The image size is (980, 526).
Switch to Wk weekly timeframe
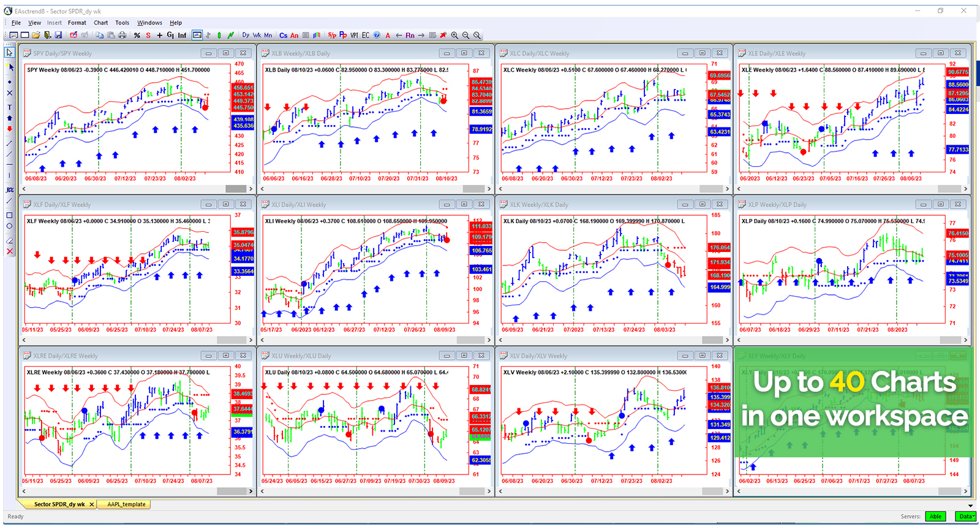257,35
